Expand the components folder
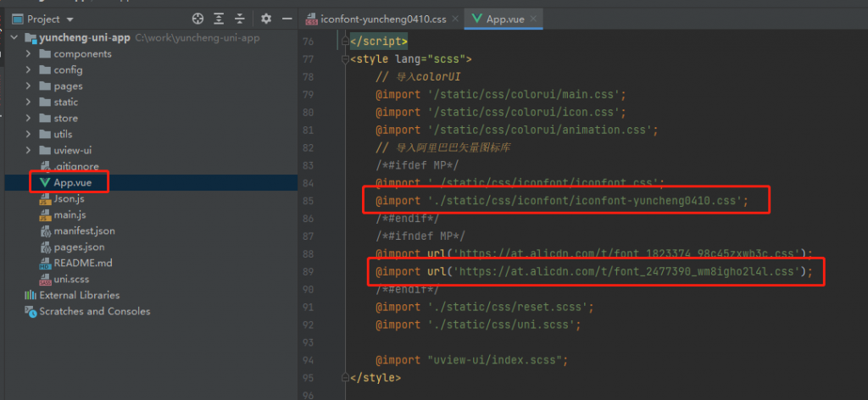868x400 pixels. coord(29,54)
